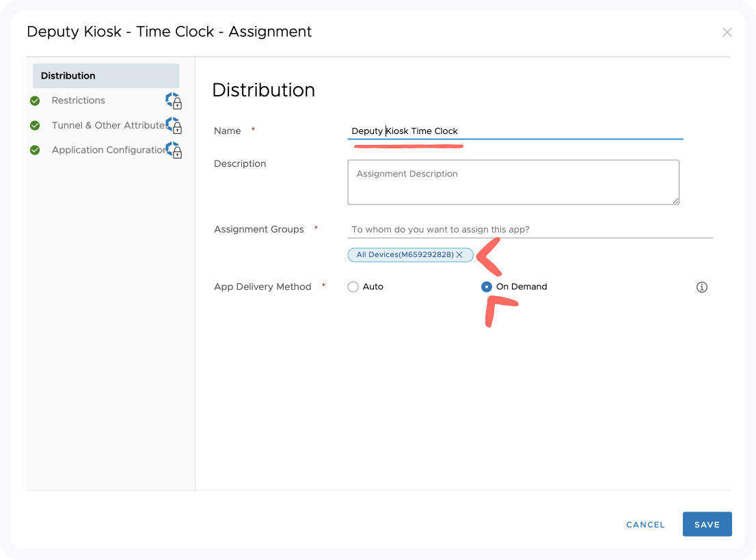Screen dimensions: 756x560
Task: Click the Name field label
Action: coord(228,131)
